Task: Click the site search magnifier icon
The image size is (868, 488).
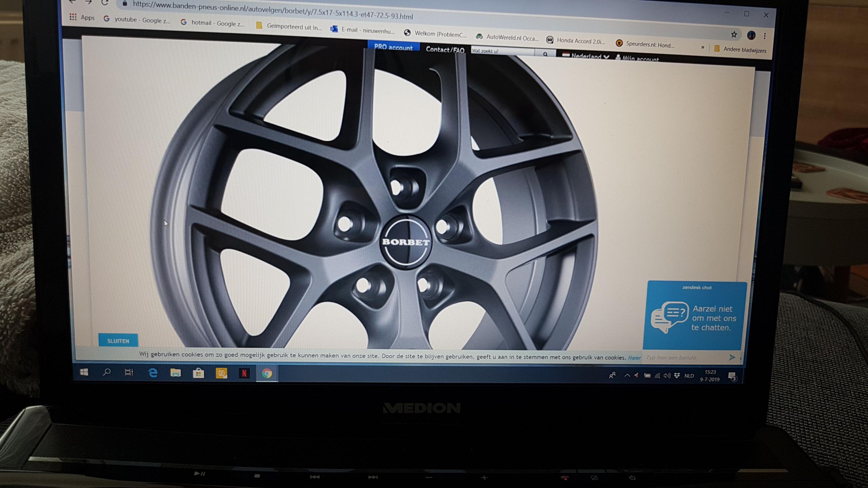Action: click(x=545, y=54)
